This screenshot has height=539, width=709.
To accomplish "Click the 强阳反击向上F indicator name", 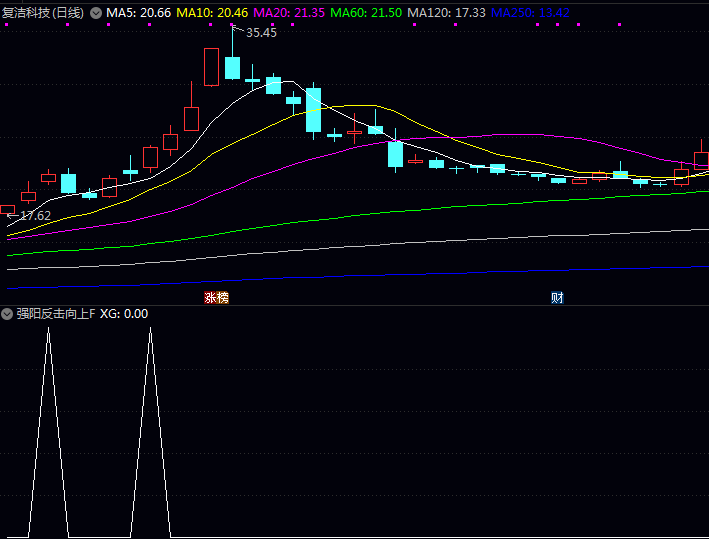I will click(x=56, y=314).
